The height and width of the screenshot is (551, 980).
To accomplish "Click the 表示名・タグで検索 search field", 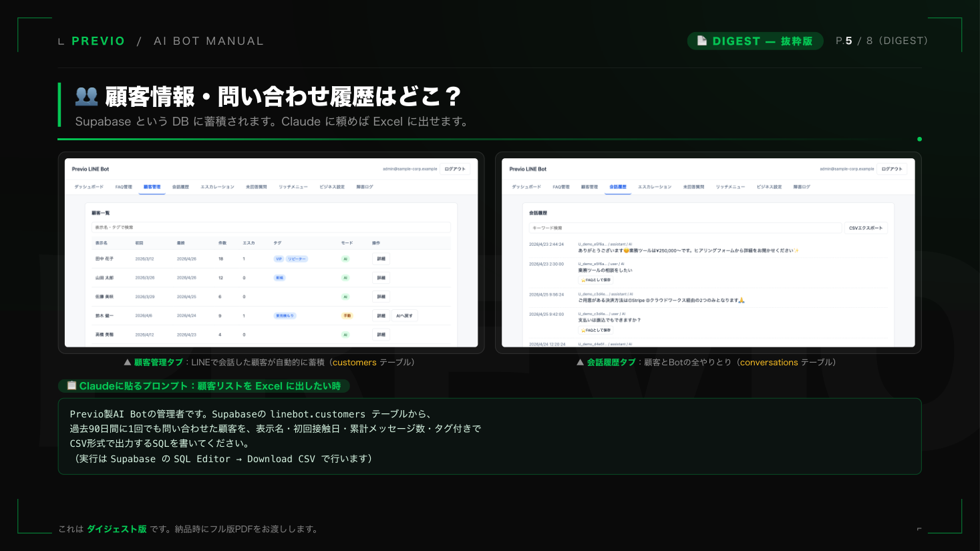I will coord(271,227).
